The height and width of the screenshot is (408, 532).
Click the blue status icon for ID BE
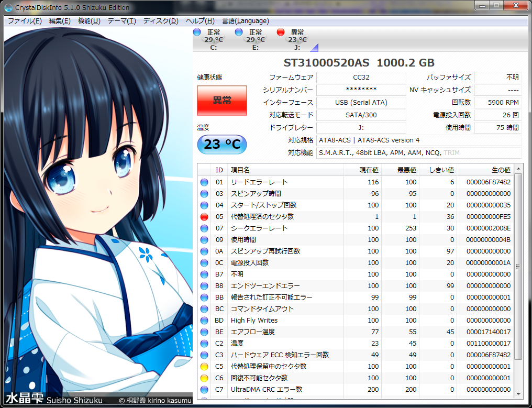click(x=204, y=332)
